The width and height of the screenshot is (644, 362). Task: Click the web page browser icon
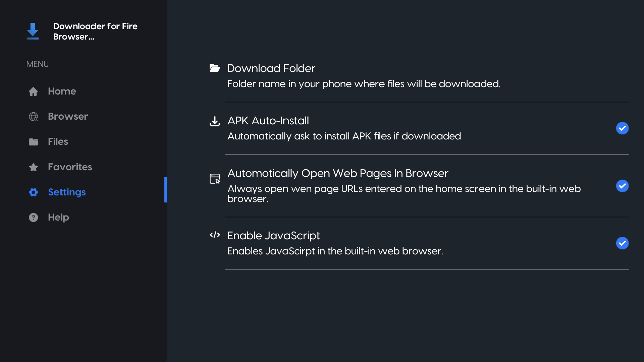click(215, 179)
